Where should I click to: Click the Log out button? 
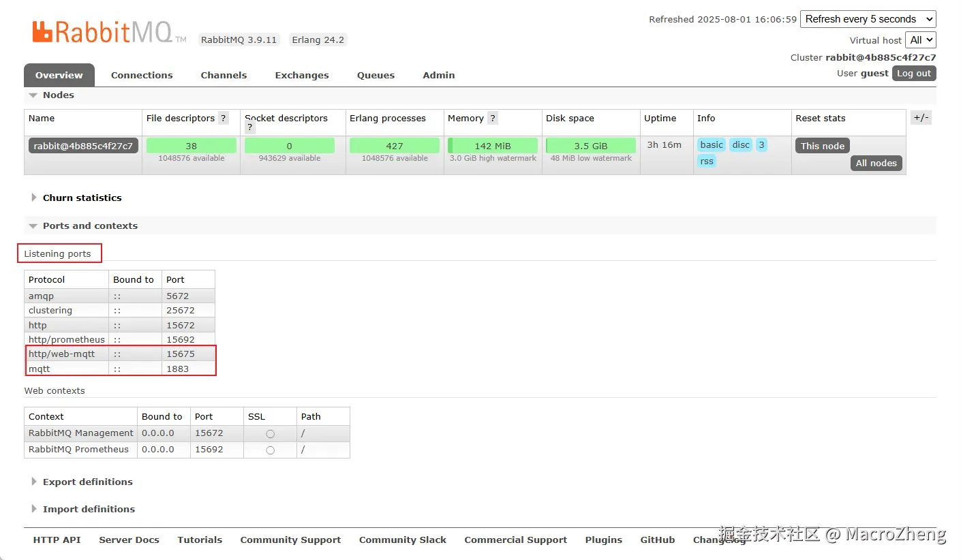click(x=914, y=74)
